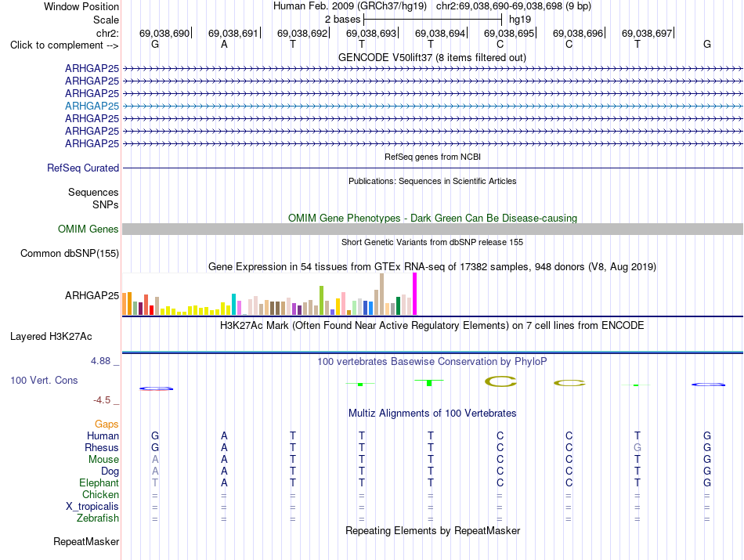Screen dimensions: 744x560
Task: Open the 100 Vert. Cons track label
Action: point(44,380)
